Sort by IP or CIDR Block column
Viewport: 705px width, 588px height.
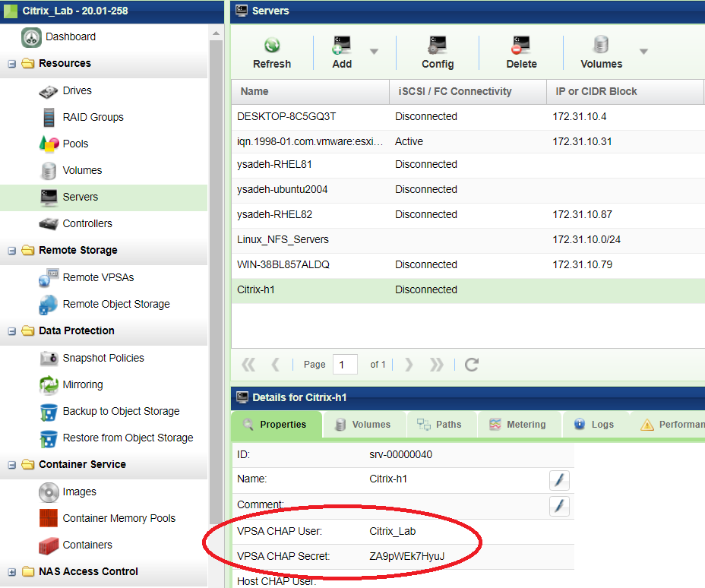pos(625,92)
